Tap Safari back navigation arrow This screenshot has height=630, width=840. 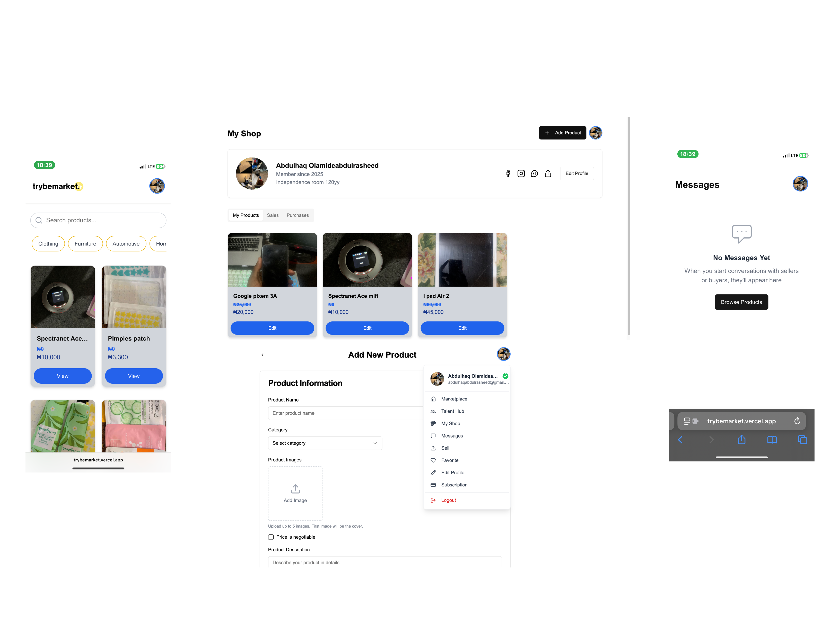[x=680, y=440]
